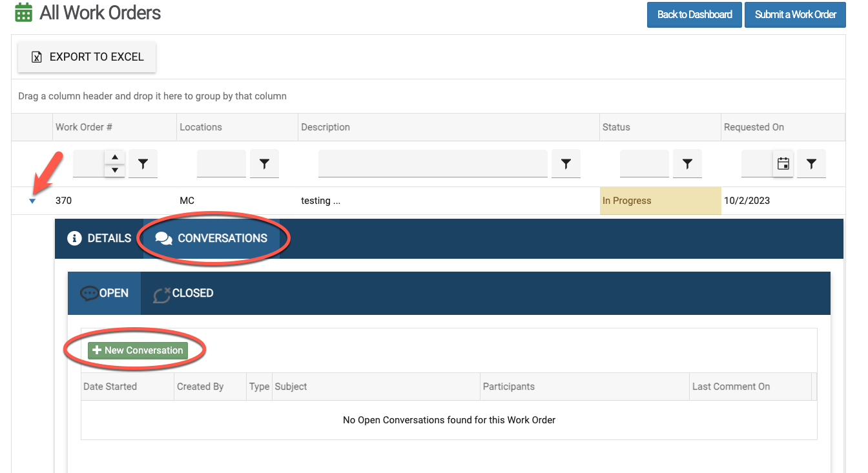The height and width of the screenshot is (473, 868).
Task: Click the New Conversation button
Action: click(138, 350)
